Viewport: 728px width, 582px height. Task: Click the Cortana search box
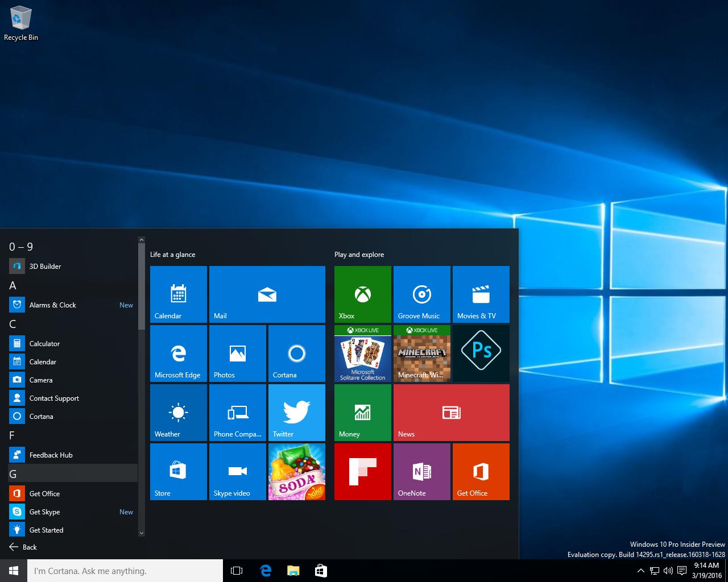125,571
